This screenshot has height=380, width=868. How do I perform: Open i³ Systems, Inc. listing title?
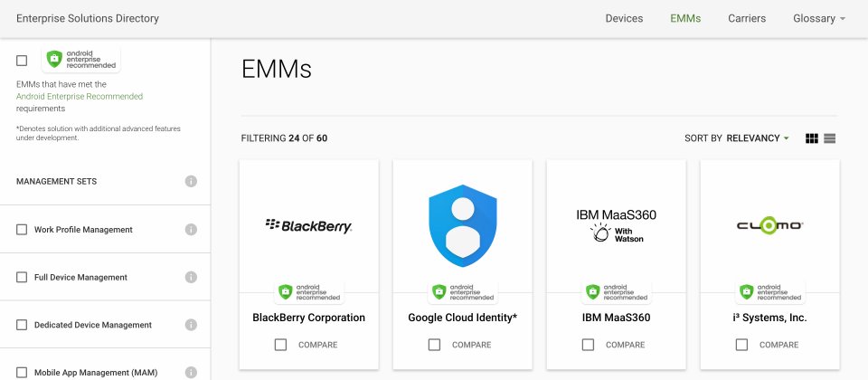click(x=770, y=318)
